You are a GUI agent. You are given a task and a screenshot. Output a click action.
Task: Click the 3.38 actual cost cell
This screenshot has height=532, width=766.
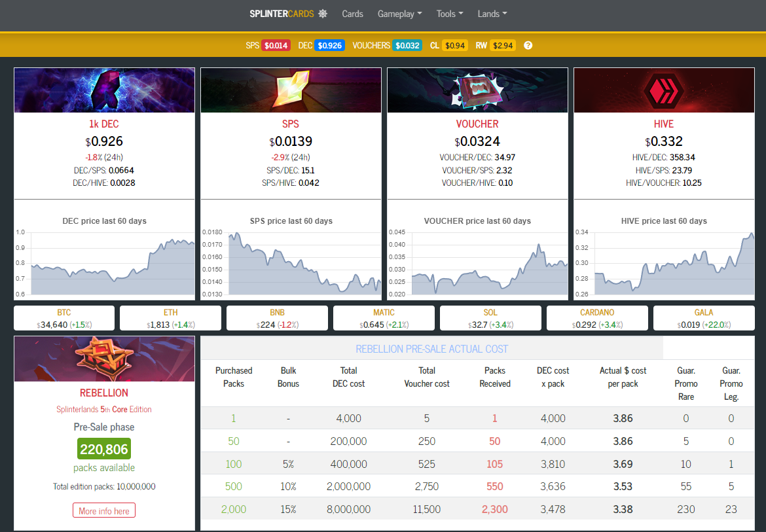(x=623, y=509)
